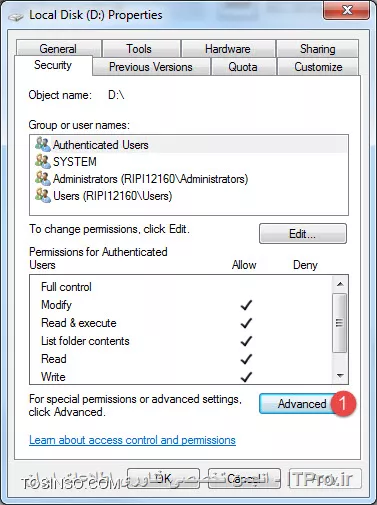Click the Edit... button
Screen dimensions: 377x505
[303, 234]
